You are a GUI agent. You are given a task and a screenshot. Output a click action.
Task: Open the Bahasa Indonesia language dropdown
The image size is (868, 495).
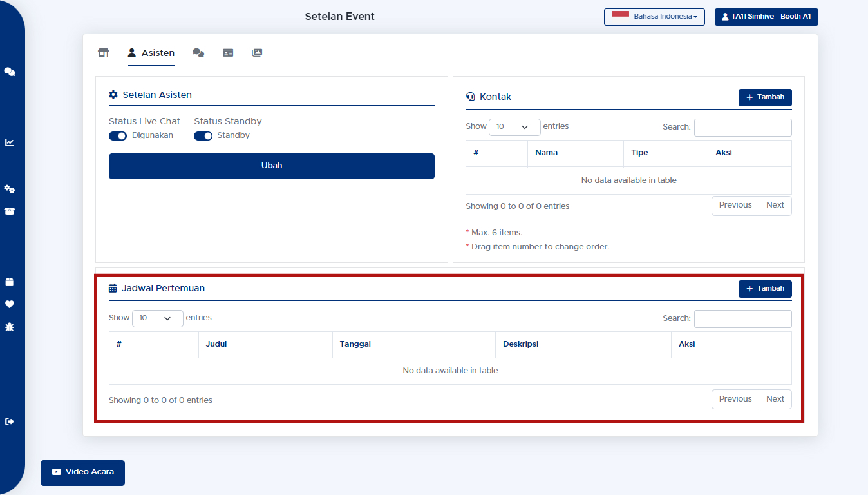tap(654, 17)
